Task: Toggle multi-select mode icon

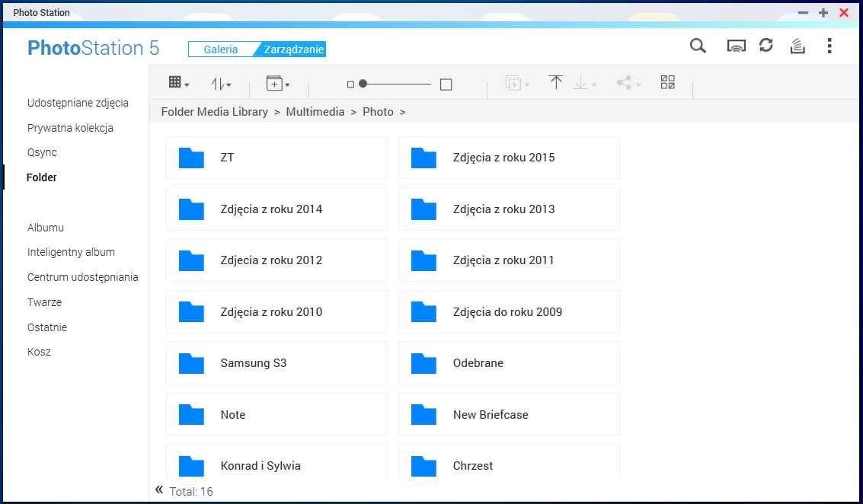Action: [667, 82]
